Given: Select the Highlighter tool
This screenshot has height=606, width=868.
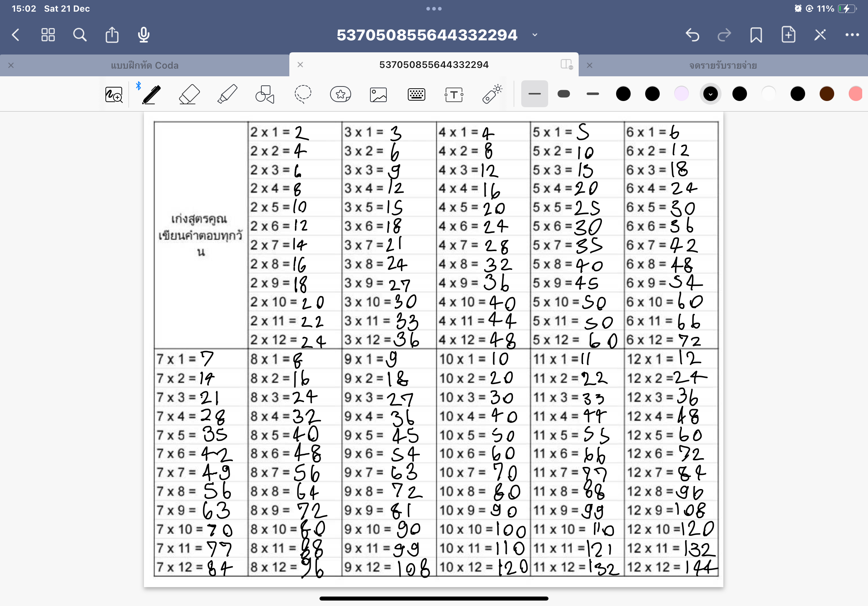Looking at the screenshot, I should pyautogui.click(x=227, y=94).
